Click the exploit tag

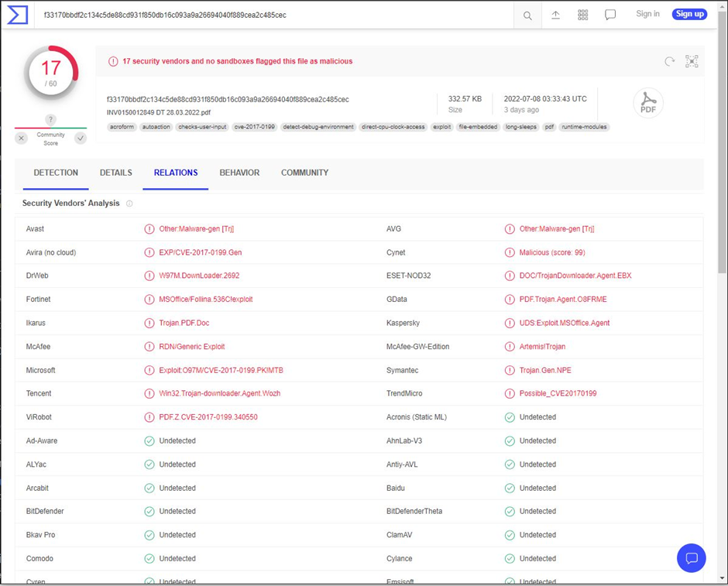click(x=441, y=127)
